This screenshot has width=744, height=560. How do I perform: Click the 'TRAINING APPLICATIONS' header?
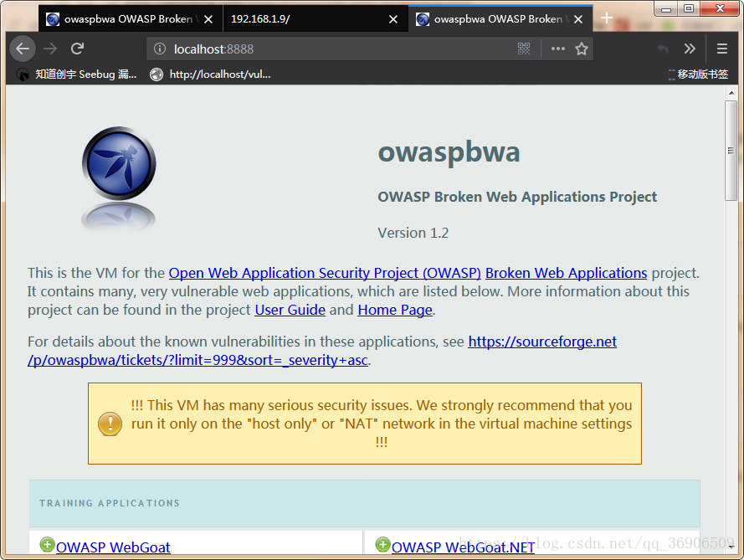pyautogui.click(x=110, y=503)
